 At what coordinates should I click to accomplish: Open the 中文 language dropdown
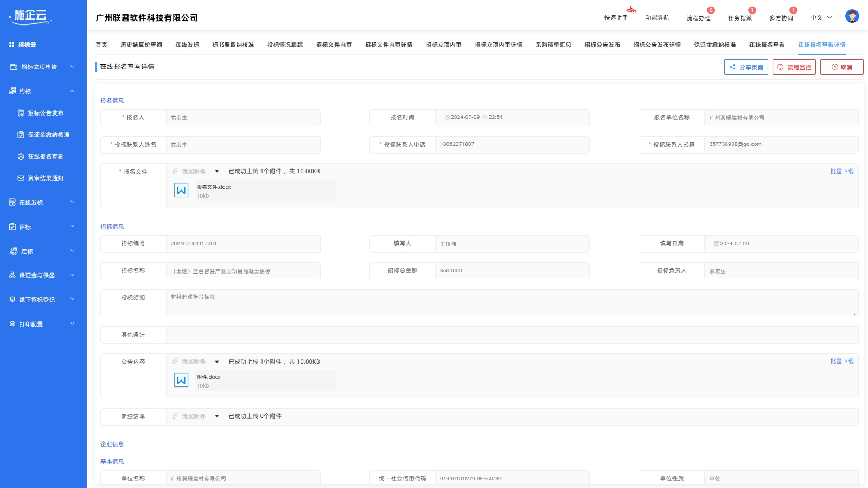pos(821,17)
